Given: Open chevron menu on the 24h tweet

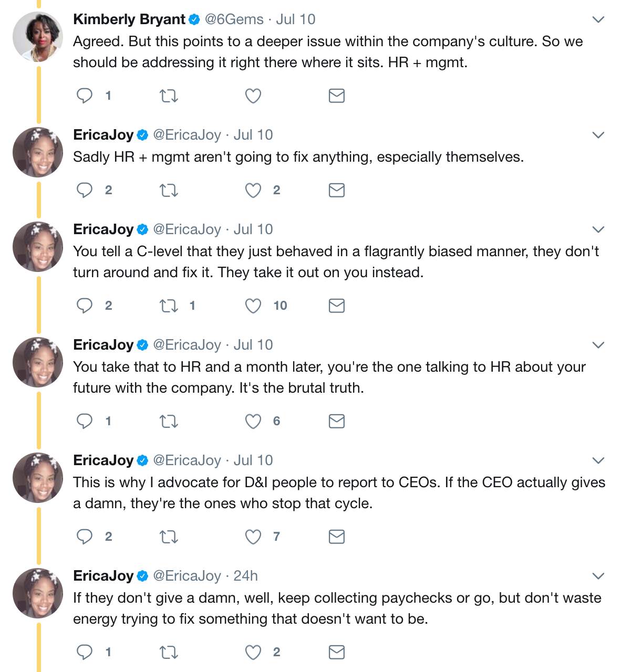Looking at the screenshot, I should click(x=598, y=576).
